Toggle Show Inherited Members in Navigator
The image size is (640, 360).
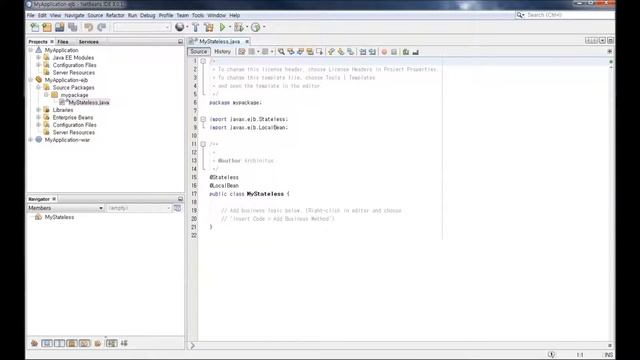[x=35, y=343]
